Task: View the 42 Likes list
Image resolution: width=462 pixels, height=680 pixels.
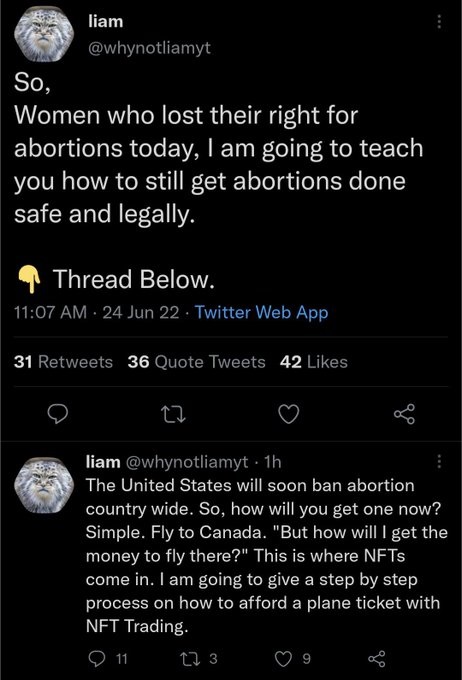Action: [x=314, y=362]
